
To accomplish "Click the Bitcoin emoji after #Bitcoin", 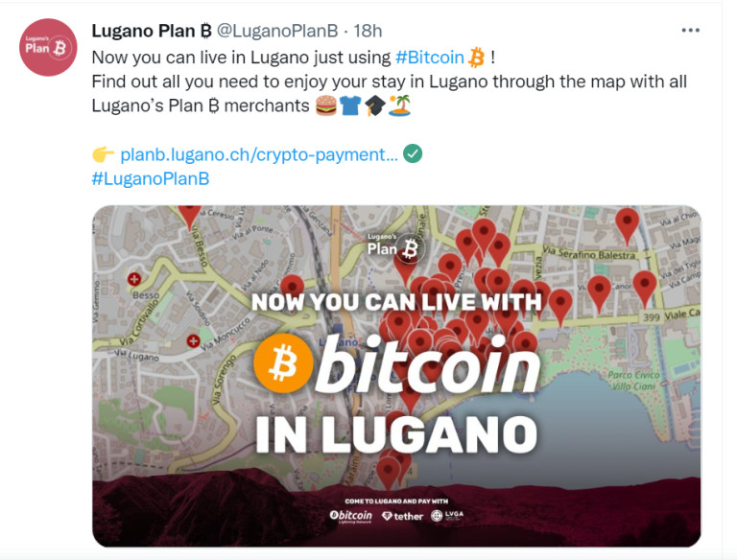I will tap(477, 58).
